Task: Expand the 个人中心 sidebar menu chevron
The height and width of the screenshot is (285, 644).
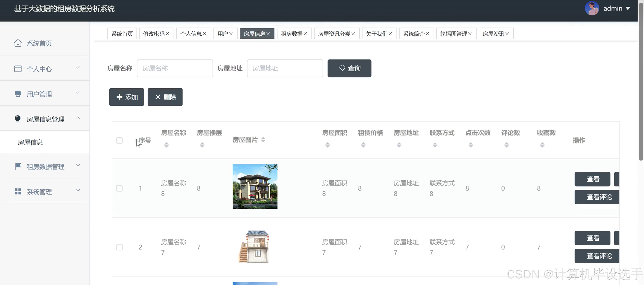Action: click(x=78, y=68)
